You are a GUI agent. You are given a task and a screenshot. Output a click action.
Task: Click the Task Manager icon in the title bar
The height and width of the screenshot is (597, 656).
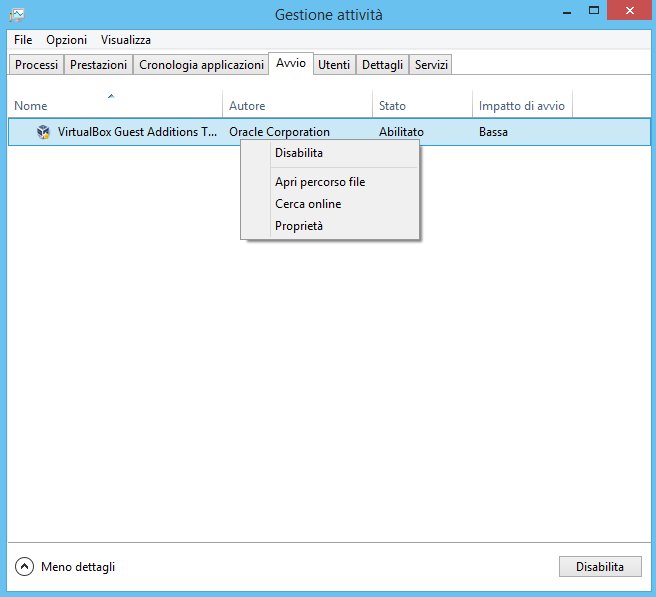click(x=17, y=15)
